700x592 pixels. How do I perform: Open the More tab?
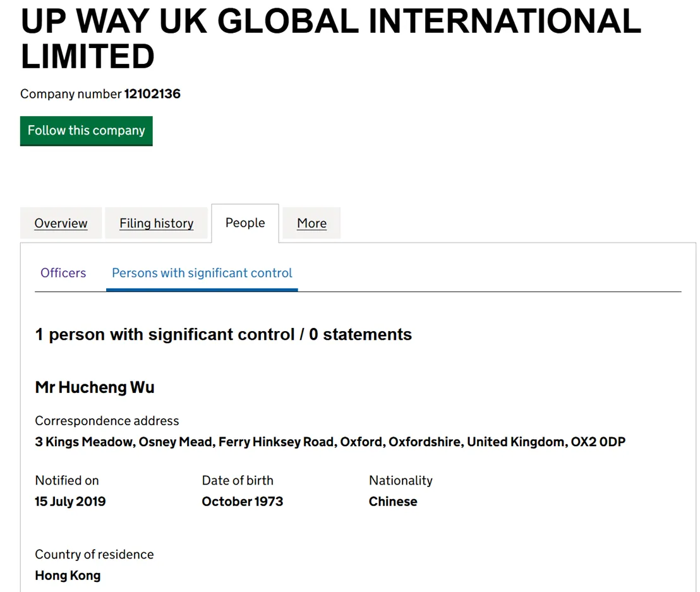coord(311,223)
